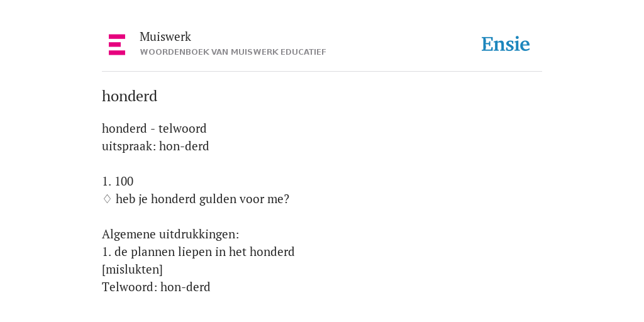Click the 'Algemene uitdrukkingen:' label
The height and width of the screenshot is (322, 644).
pyautogui.click(x=170, y=235)
